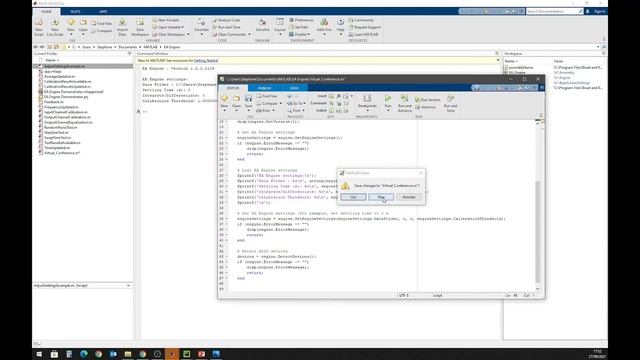The height and width of the screenshot is (360, 640).
Task: Click Advance in Editor ribbon
Action: pyautogui.click(x=425, y=107)
